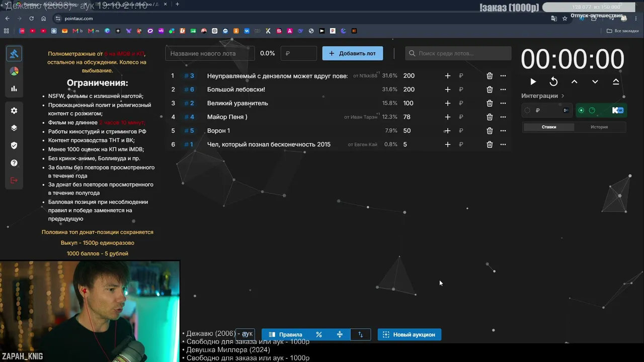The height and width of the screenshot is (362, 644).
Task: Open settings gear in the sidebar
Action: point(14,111)
